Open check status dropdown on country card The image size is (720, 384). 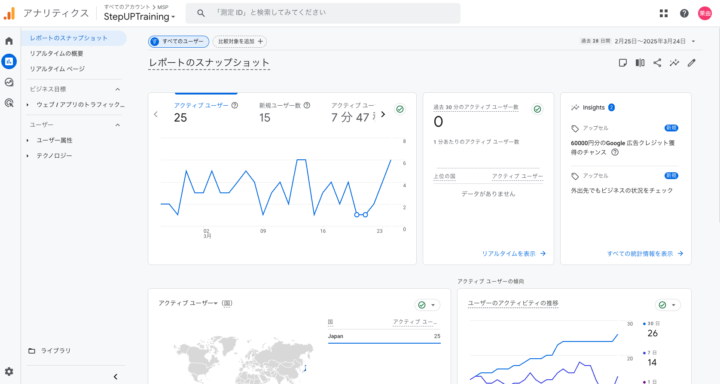click(427, 305)
